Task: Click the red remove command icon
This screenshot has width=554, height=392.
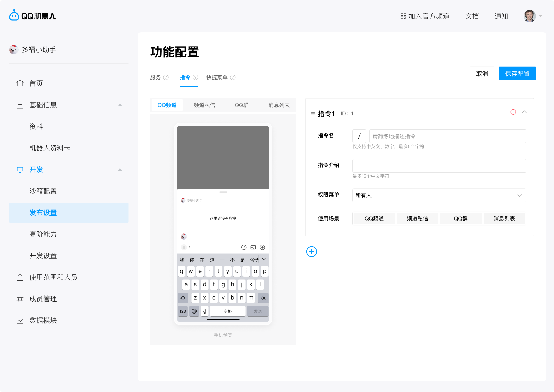Action: pyautogui.click(x=513, y=112)
